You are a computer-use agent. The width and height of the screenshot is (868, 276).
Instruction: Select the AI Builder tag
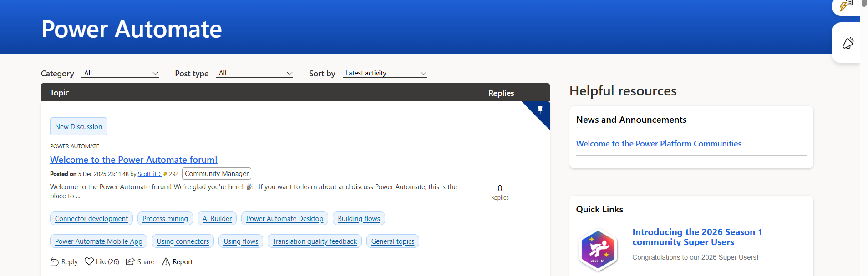pyautogui.click(x=217, y=218)
